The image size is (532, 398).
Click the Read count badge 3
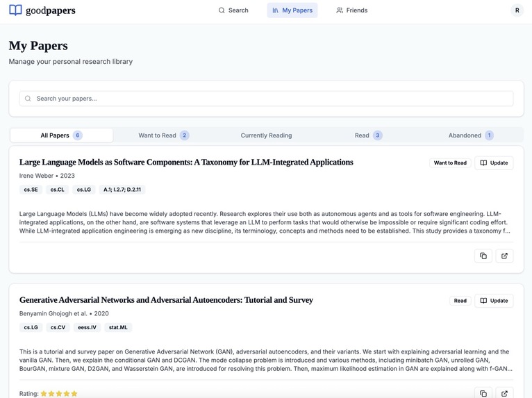378,135
